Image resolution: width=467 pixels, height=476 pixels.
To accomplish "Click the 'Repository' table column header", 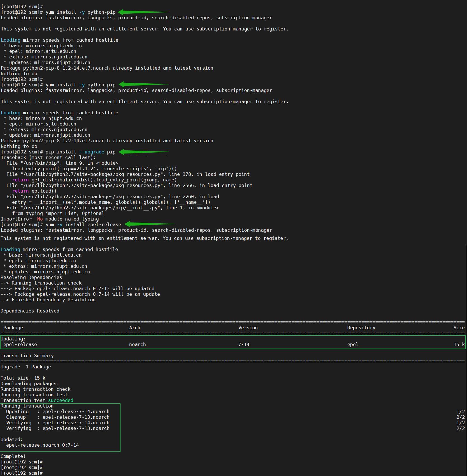I will click(x=361, y=328).
